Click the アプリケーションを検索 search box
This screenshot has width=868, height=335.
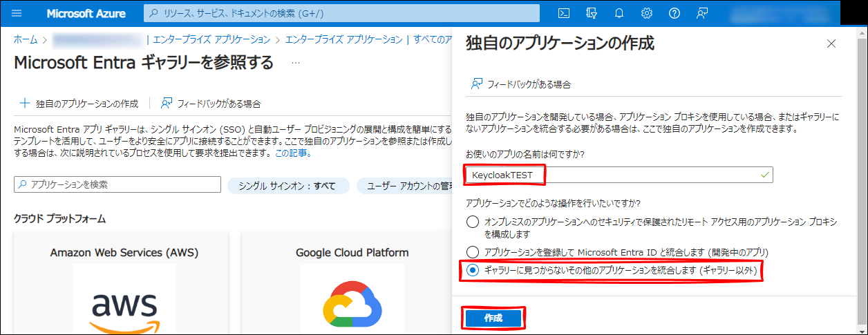tap(117, 185)
